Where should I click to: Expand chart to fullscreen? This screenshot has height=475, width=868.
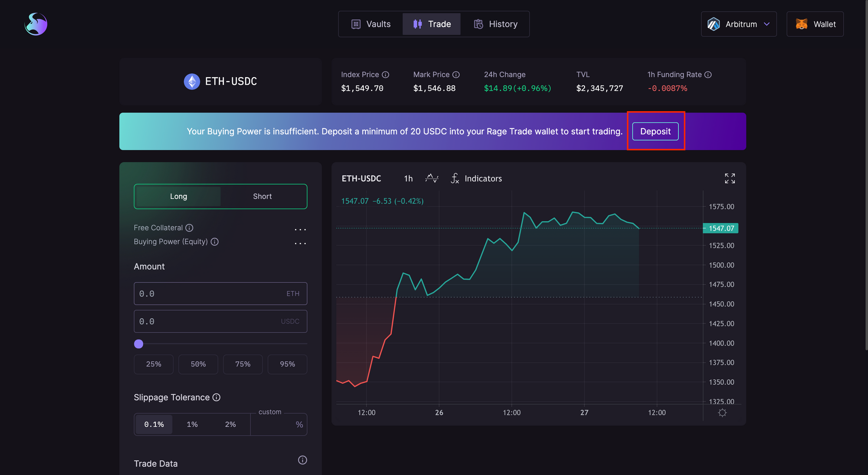(x=730, y=178)
